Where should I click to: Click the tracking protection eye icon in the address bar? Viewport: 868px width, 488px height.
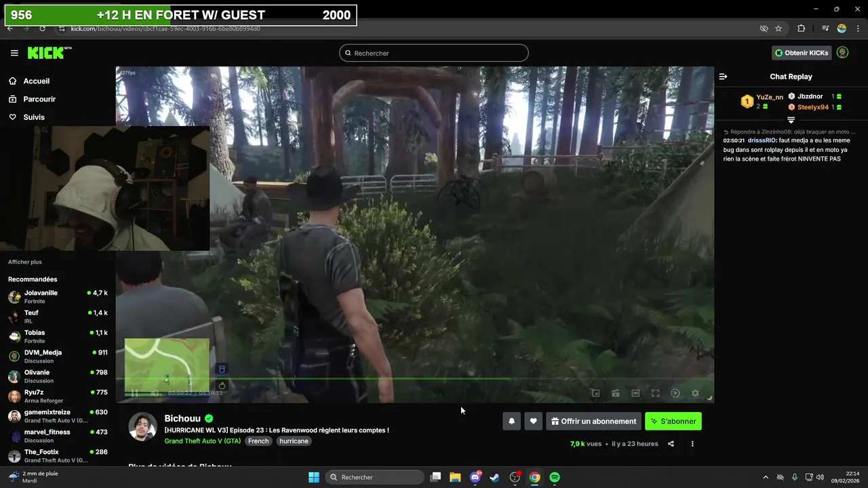click(764, 28)
